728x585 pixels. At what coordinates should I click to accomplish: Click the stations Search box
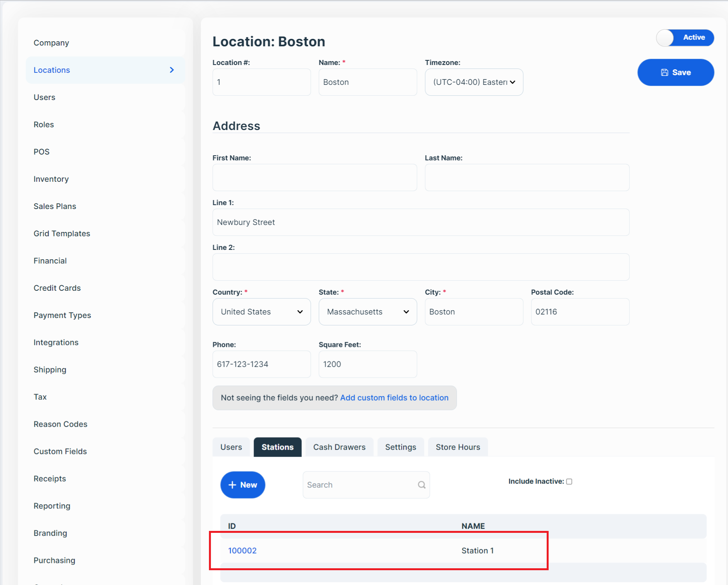click(x=366, y=485)
